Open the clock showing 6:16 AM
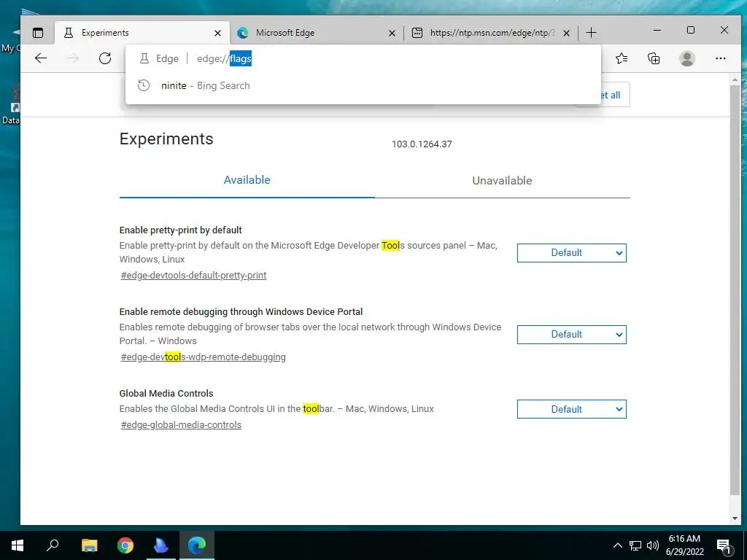The height and width of the screenshot is (560, 747). [x=684, y=545]
